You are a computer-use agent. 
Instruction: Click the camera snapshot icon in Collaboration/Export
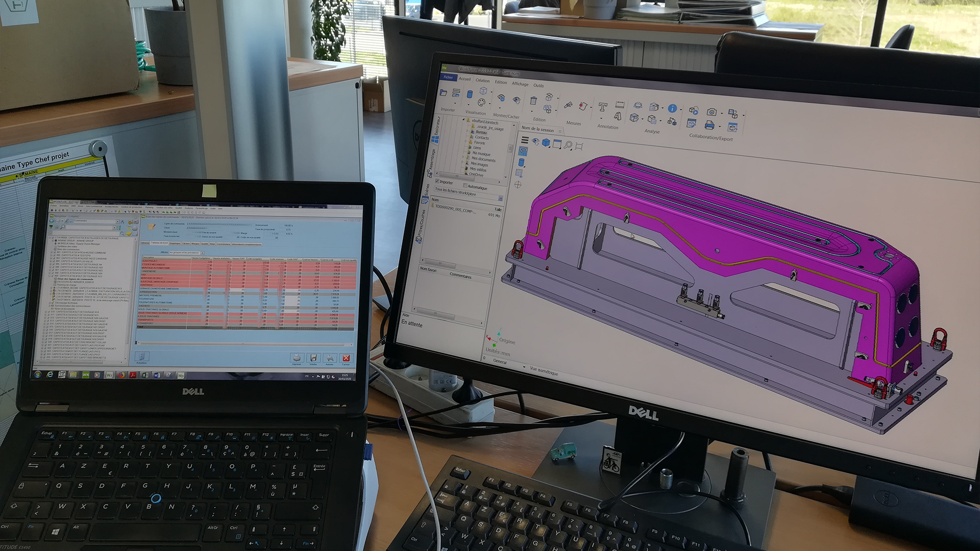pyautogui.click(x=712, y=112)
